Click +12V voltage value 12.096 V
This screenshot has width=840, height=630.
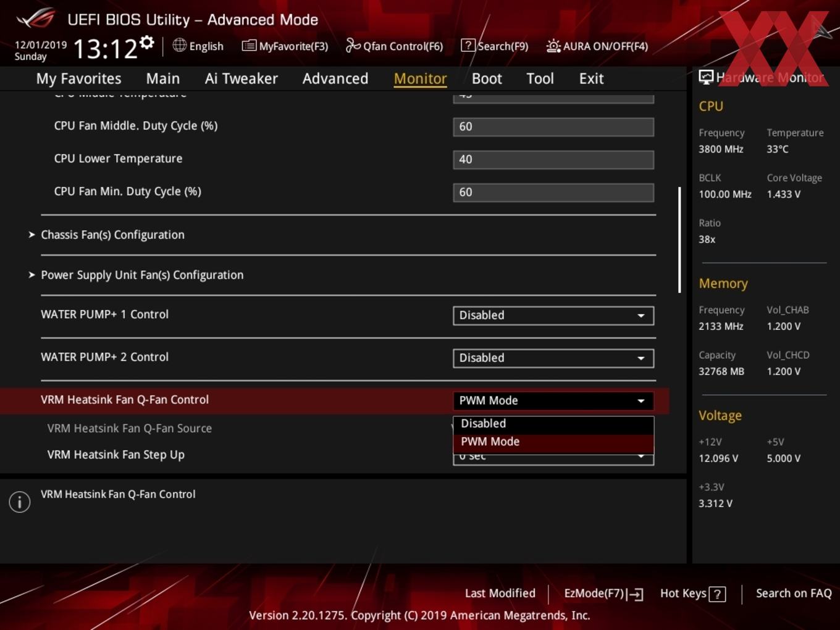(x=718, y=458)
